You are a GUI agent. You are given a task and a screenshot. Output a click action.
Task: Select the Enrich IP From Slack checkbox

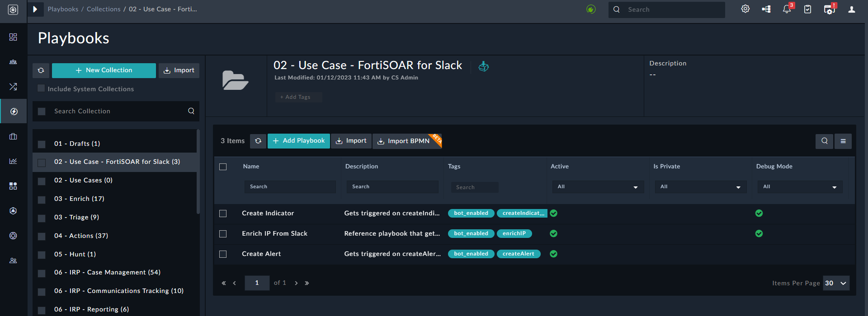coord(223,234)
